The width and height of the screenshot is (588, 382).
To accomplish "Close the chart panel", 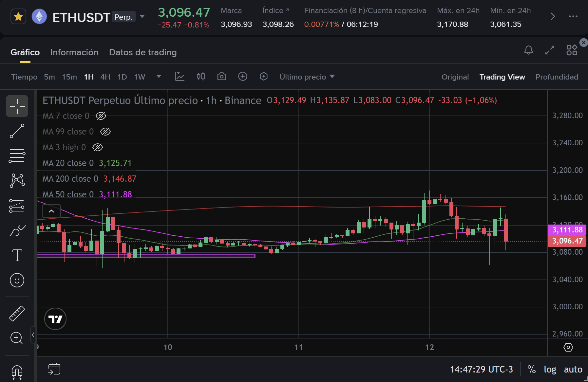I will click(x=583, y=43).
